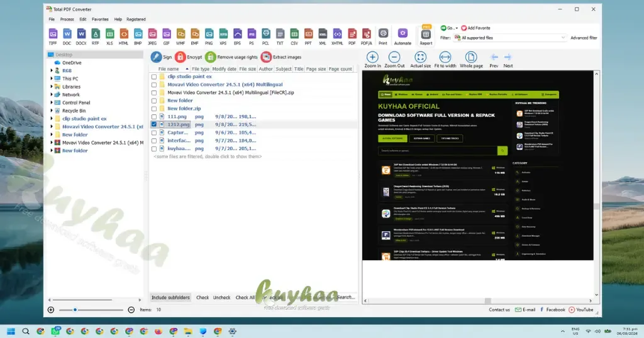
Task: Convert to TIFF format icon
Action: (53, 34)
